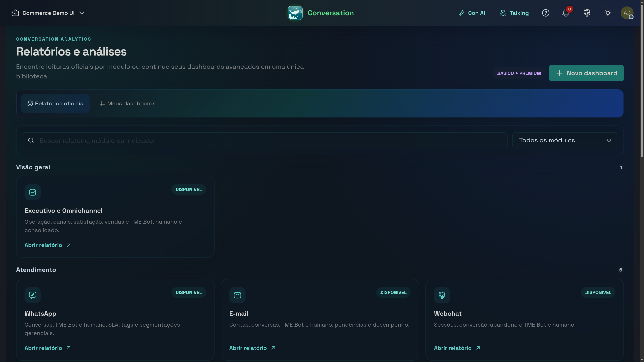Click the WhatsApp card title
Screen dimensions: 644x362
click(40, 314)
